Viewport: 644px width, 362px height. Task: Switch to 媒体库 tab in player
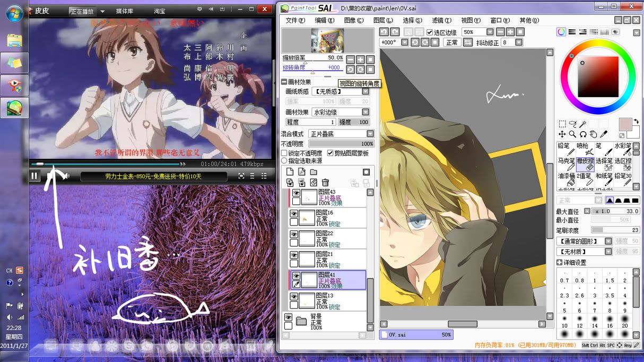[125, 11]
